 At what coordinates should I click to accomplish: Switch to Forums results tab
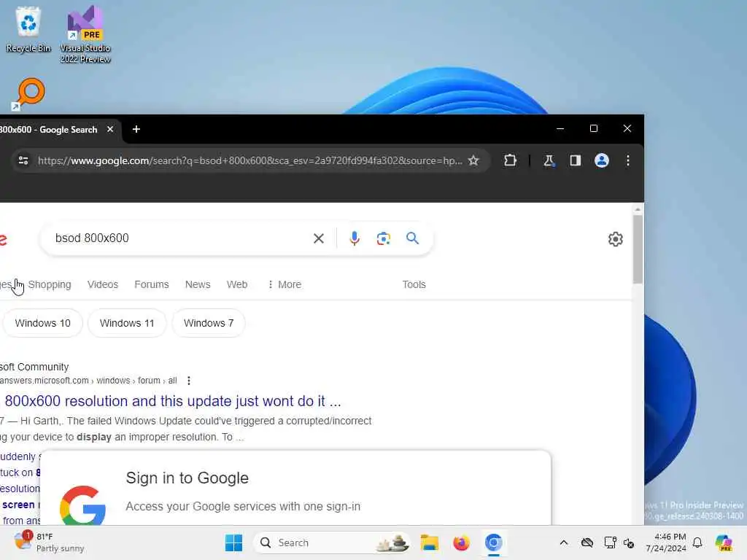(x=152, y=284)
